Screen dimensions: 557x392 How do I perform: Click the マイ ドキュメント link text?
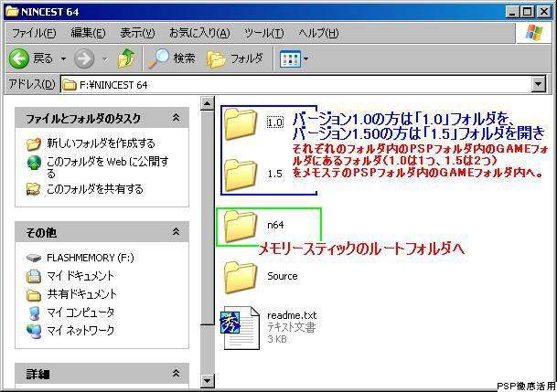click(80, 276)
